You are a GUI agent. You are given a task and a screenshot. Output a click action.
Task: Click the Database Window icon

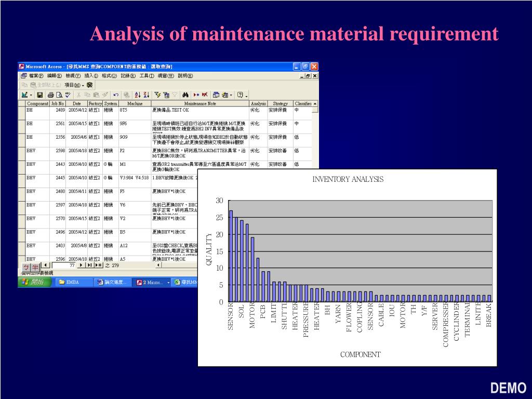pyautogui.click(x=216, y=95)
